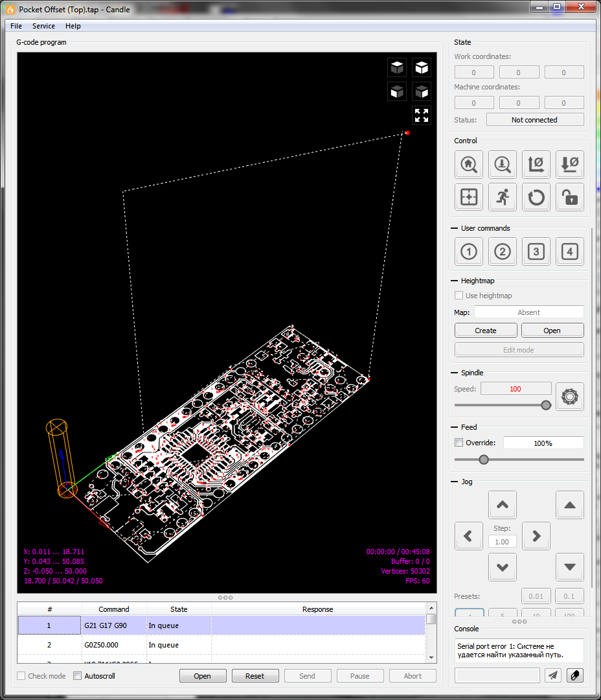Jog X axis right with right chevron

pos(536,536)
